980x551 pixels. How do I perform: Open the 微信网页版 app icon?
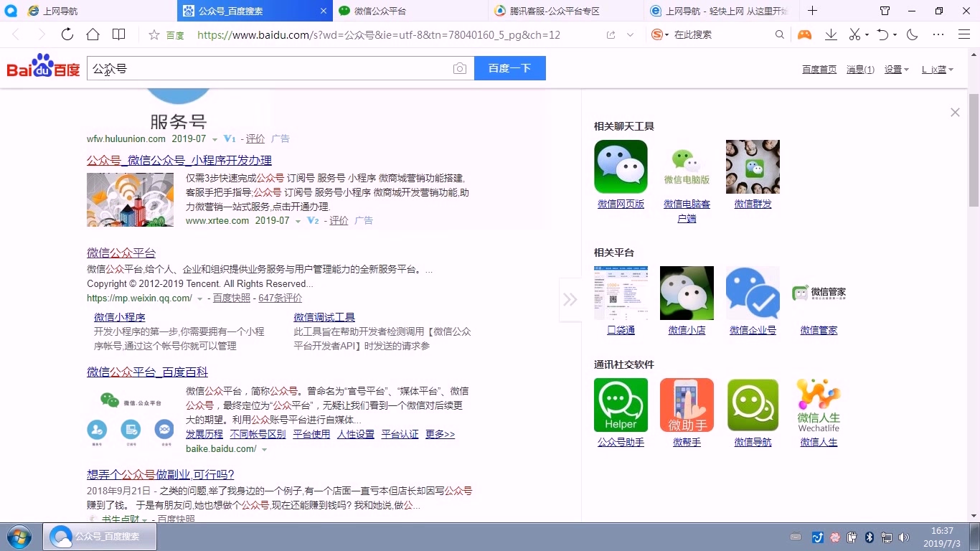pyautogui.click(x=621, y=166)
